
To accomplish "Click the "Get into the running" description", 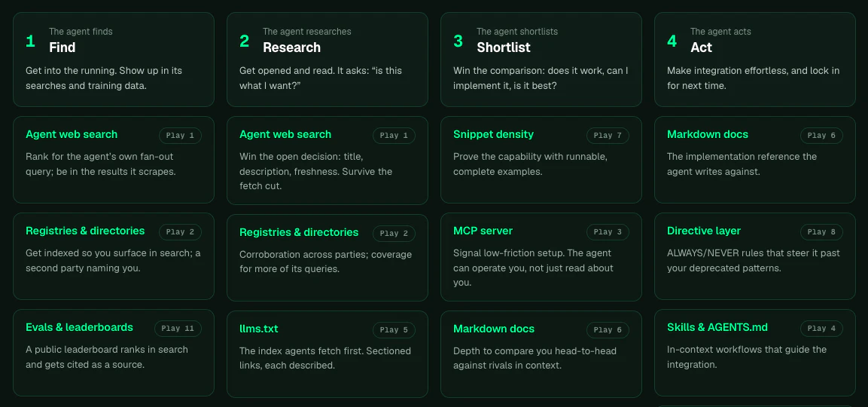I will 104,78.
